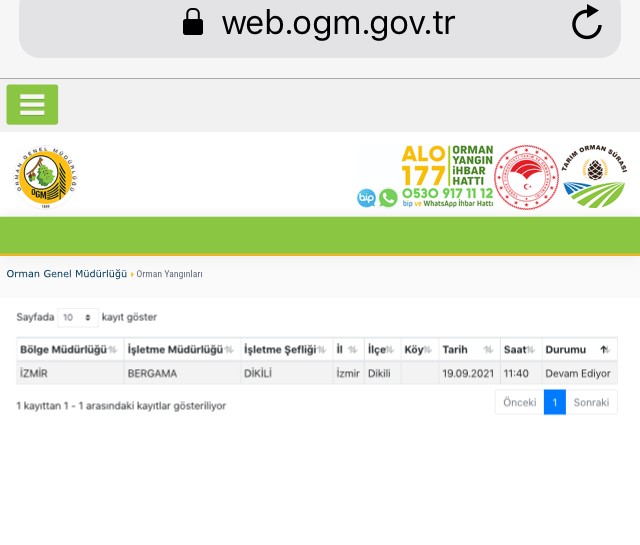Expand the records-per-page dropdown
Screen dimensions: 640x545
tap(77, 317)
